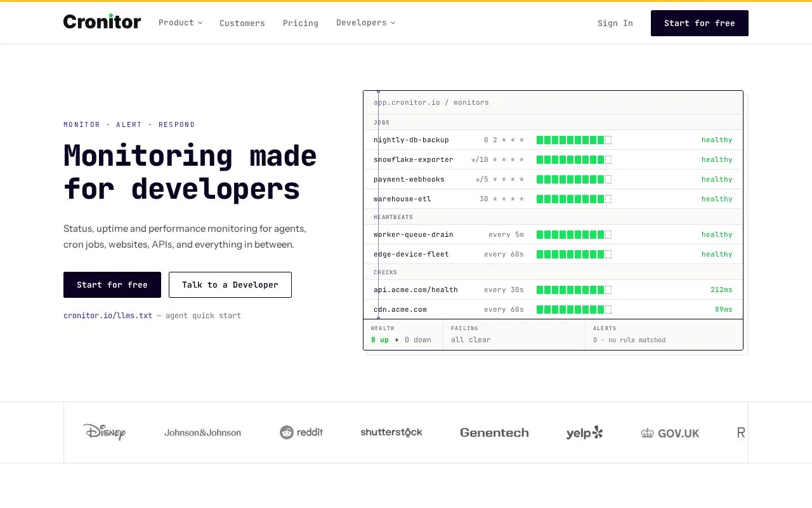Click '0 · no rule matched' alerts text
Image resolution: width=812 pixels, height=508 pixels.
(629, 340)
